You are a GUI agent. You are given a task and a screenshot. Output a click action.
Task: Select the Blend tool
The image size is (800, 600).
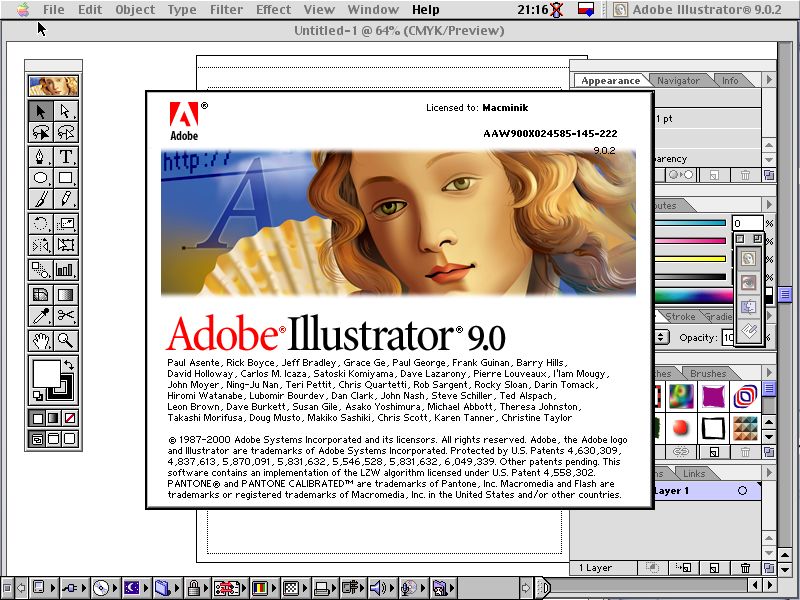(41, 269)
